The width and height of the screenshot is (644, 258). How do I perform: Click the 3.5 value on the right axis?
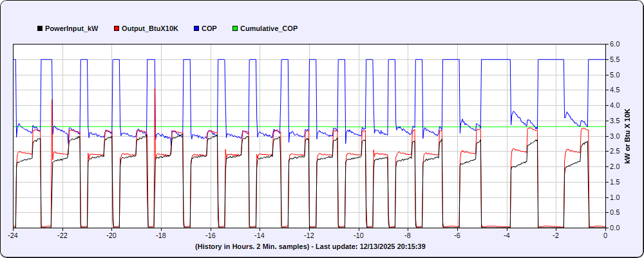click(x=614, y=121)
